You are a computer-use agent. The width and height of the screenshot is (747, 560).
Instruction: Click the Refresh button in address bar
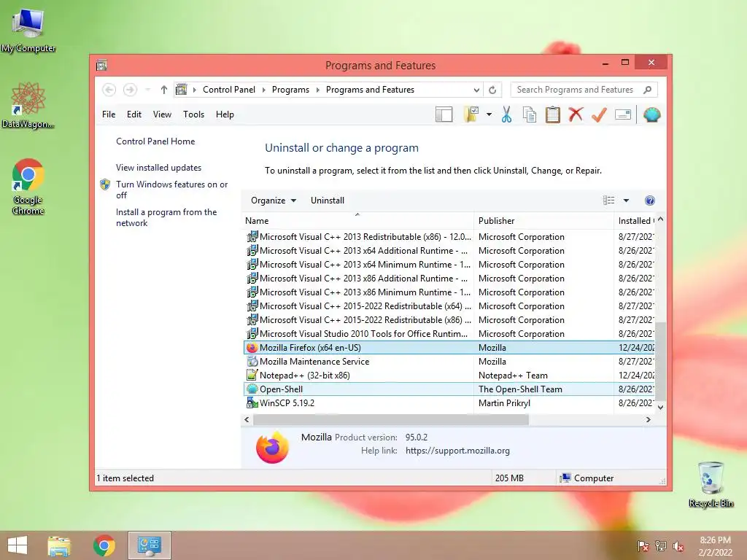pos(492,90)
